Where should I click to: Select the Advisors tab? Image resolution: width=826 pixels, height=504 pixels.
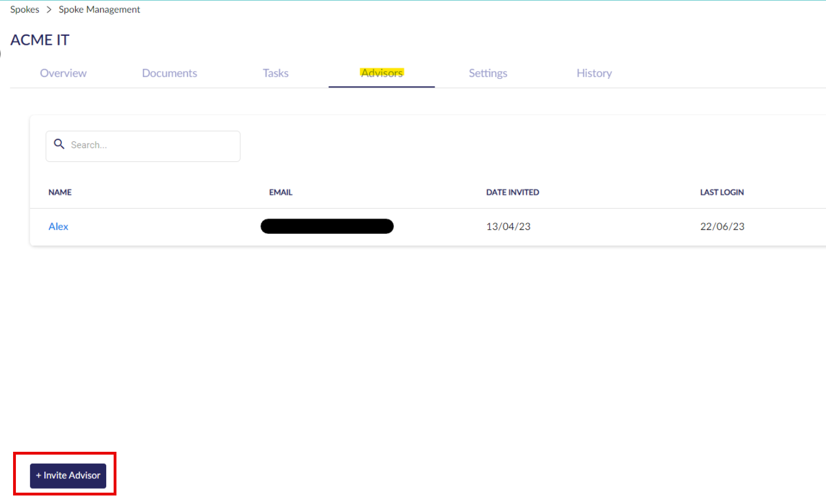pos(382,73)
